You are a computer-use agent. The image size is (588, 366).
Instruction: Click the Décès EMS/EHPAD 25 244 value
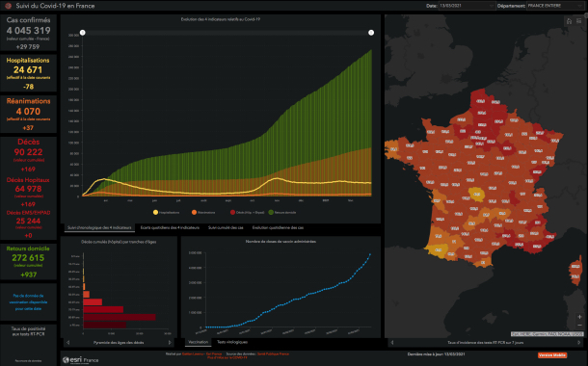[x=29, y=221]
